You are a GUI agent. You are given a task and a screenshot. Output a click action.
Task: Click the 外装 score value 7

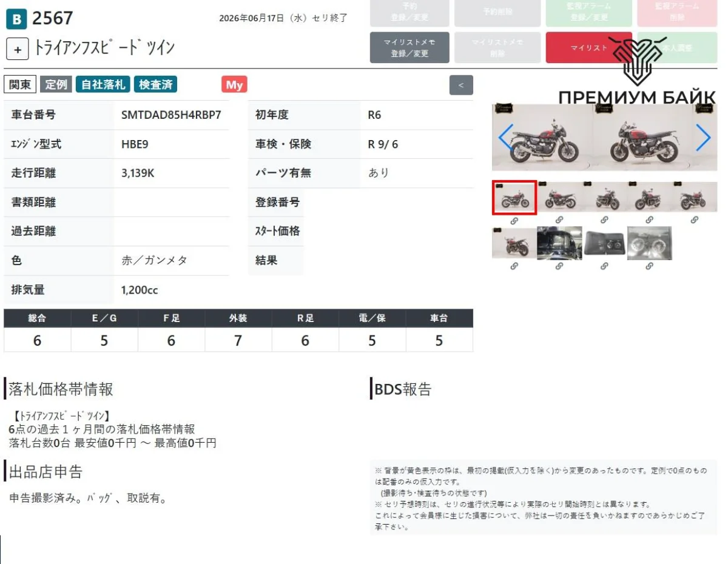238,341
